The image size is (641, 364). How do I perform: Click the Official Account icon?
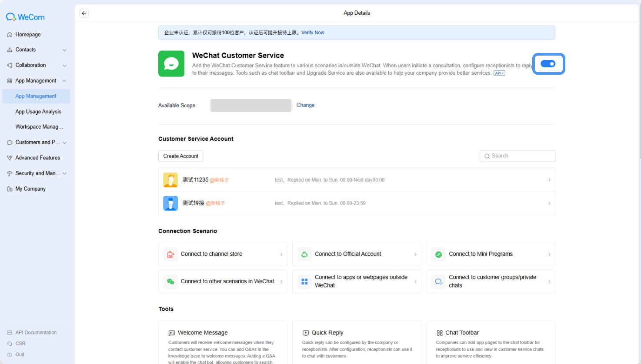pos(304,255)
